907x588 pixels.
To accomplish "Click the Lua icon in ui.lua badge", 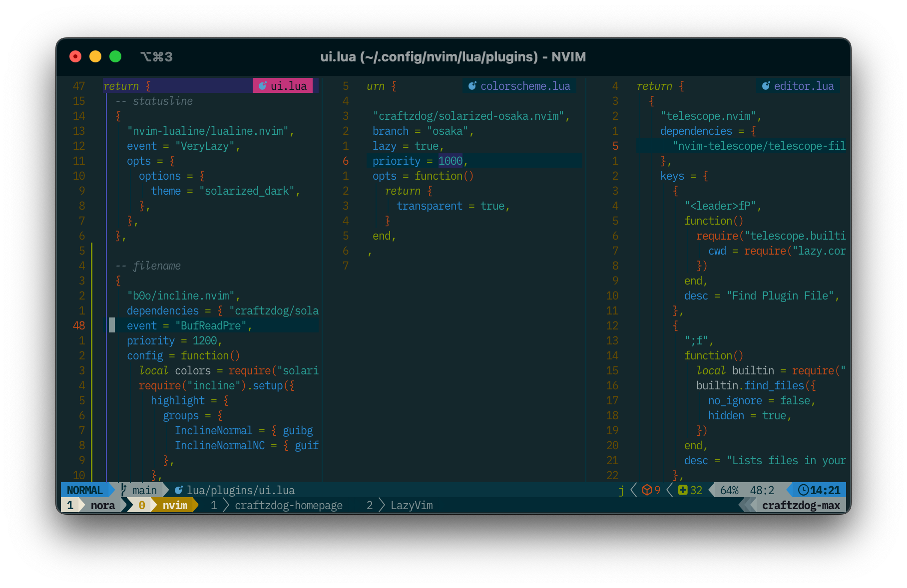I will pos(262,86).
